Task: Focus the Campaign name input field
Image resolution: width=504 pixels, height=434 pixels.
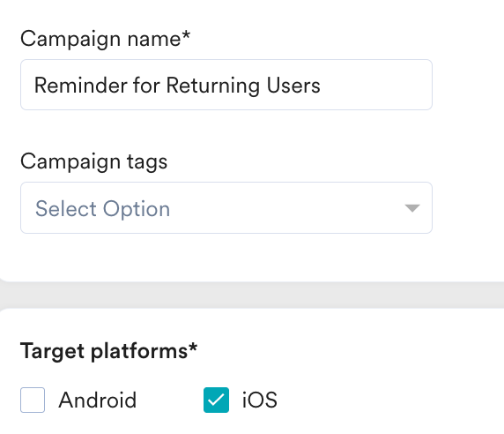Action: pyautogui.click(x=226, y=85)
